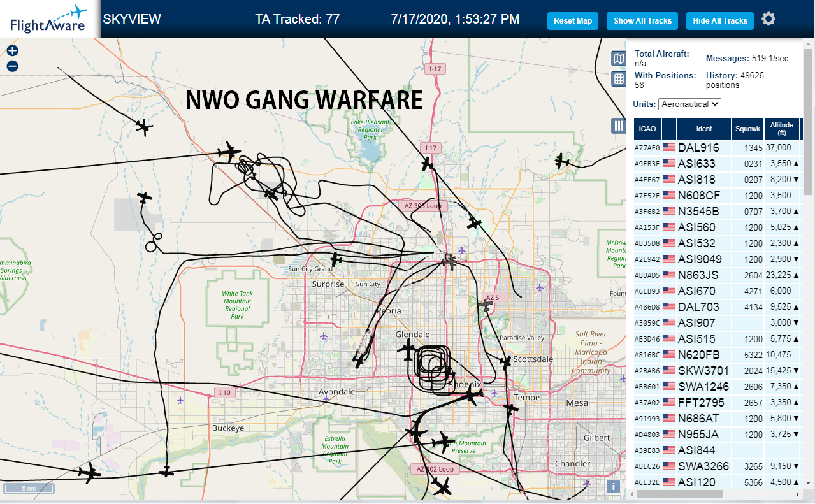Select the DAL703 aircraft row
The width and height of the screenshot is (815, 504).
[717, 307]
